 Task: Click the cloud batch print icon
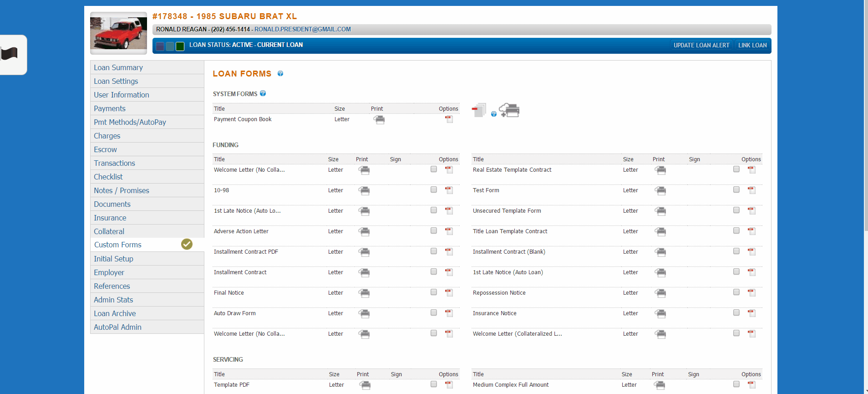coord(509,110)
